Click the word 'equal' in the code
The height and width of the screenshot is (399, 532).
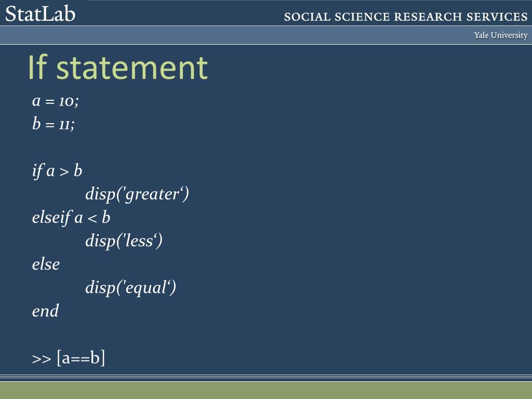pyautogui.click(x=146, y=289)
